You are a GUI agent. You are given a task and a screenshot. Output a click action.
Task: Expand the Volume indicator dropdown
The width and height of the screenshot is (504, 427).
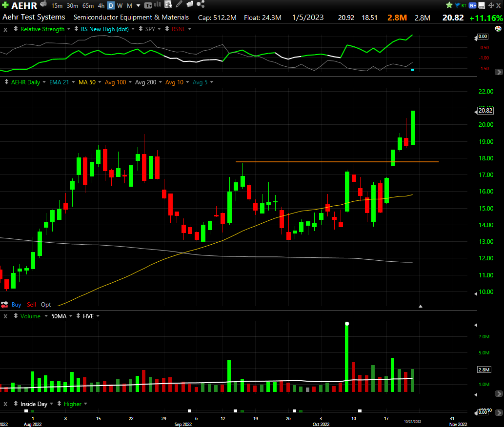46,316
